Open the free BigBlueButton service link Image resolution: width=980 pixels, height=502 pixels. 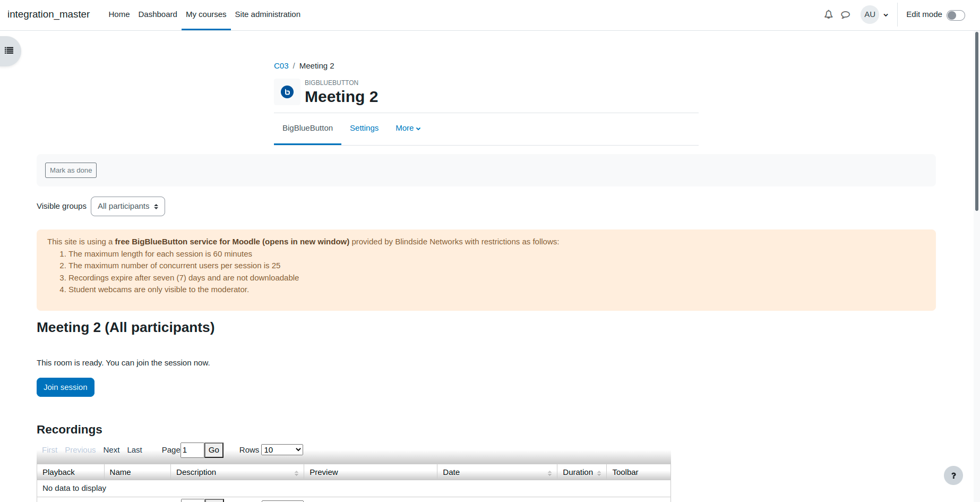click(232, 242)
